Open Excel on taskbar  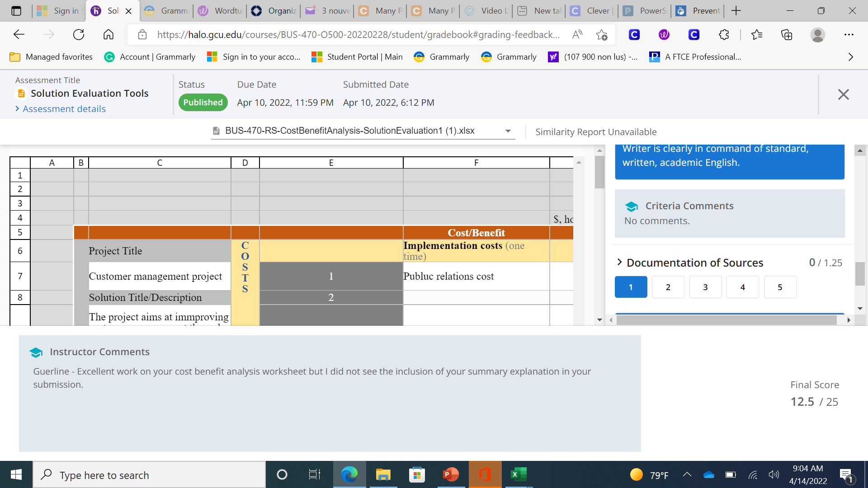point(519,474)
